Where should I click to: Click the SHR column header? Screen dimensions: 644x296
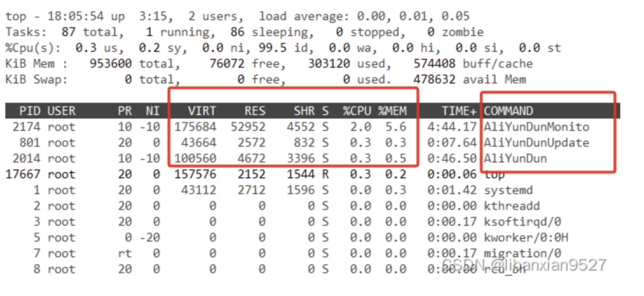click(304, 111)
